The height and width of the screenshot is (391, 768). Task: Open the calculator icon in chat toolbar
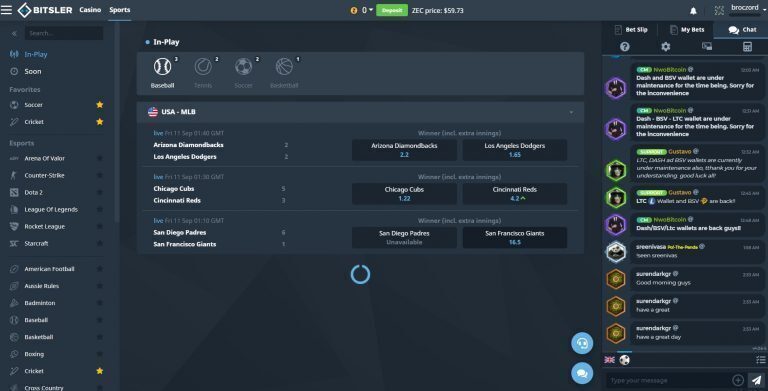pos(747,47)
